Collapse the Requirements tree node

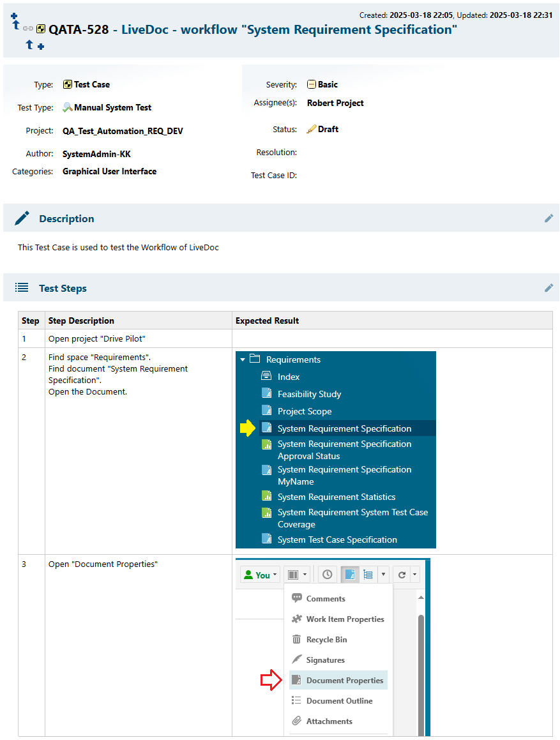[243, 359]
